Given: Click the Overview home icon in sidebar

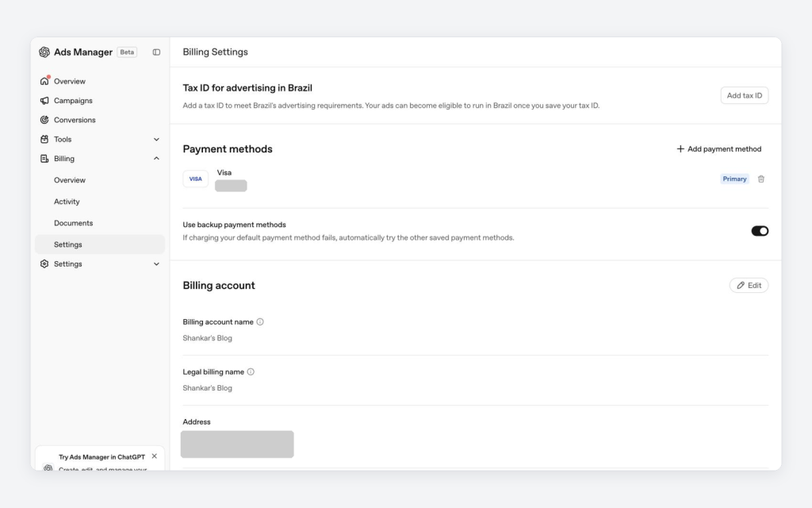Looking at the screenshot, I should pos(44,81).
